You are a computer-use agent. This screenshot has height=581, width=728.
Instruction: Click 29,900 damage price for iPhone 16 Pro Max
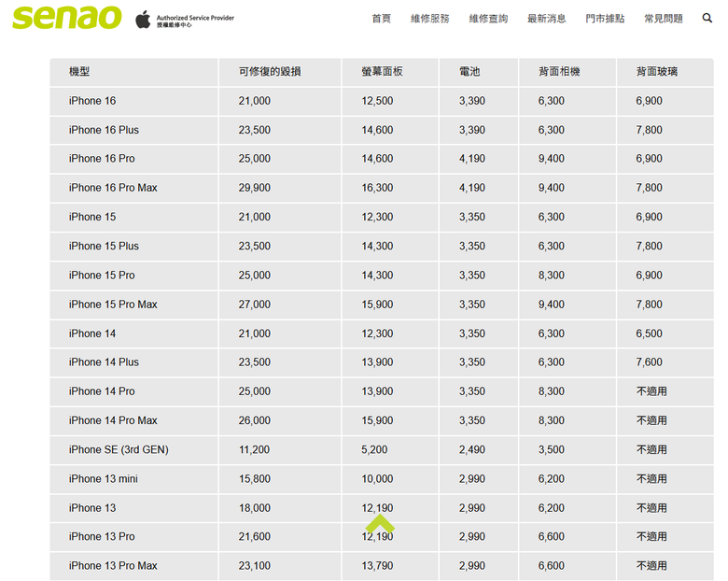click(255, 188)
